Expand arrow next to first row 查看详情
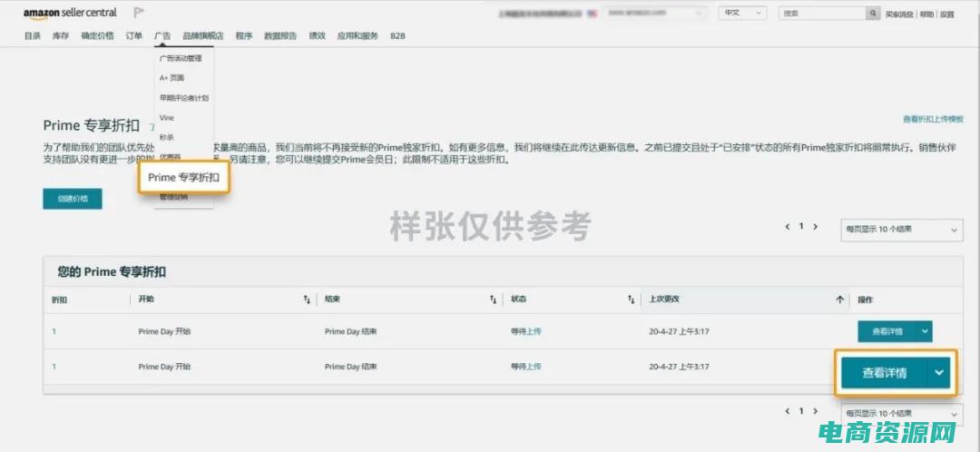Viewport: 980px width, 452px height. point(925,331)
